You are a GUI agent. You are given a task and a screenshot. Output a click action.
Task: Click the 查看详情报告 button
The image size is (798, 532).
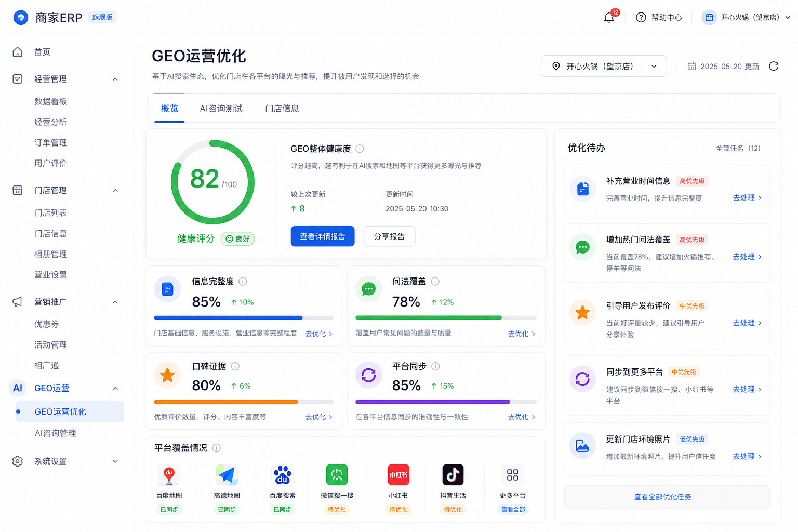point(323,236)
